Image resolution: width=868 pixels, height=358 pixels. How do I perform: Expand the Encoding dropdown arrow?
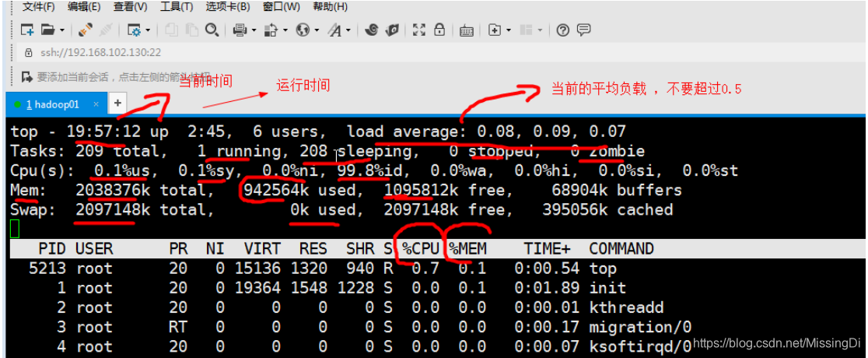coord(317,30)
